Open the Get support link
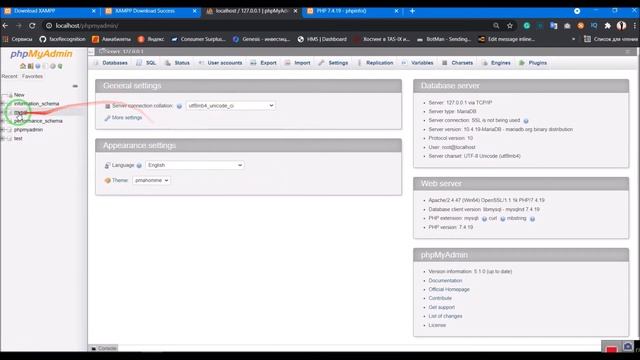This screenshot has height=360, width=640. (442, 307)
